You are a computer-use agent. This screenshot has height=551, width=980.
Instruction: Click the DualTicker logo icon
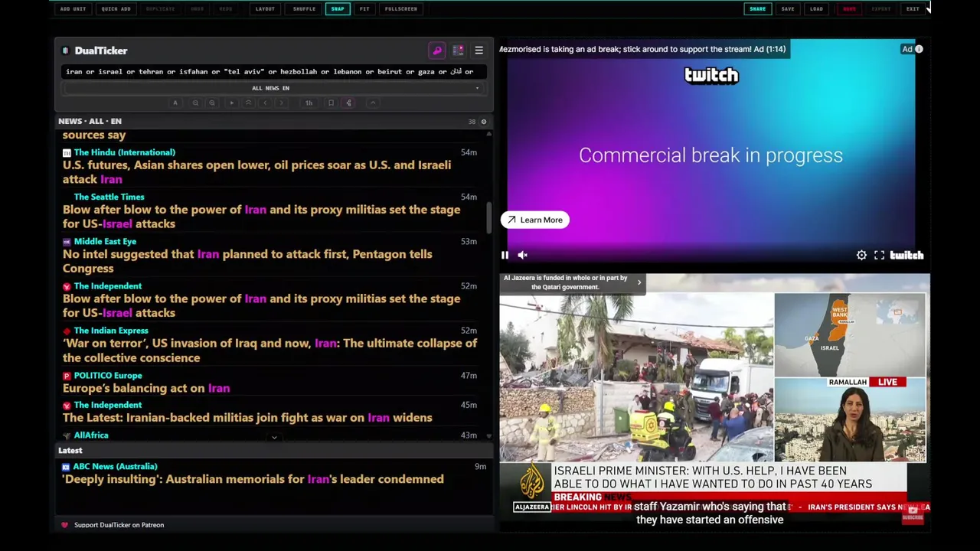point(66,51)
